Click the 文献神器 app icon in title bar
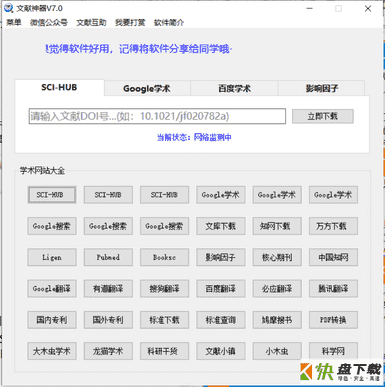The height and width of the screenshot is (387, 385). [9, 8]
